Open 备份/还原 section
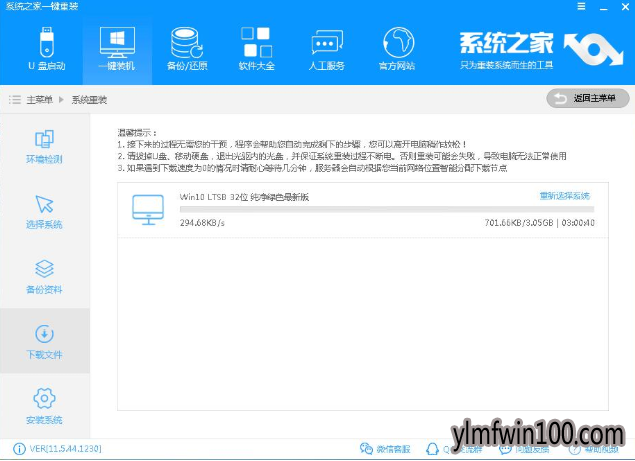 [x=187, y=49]
